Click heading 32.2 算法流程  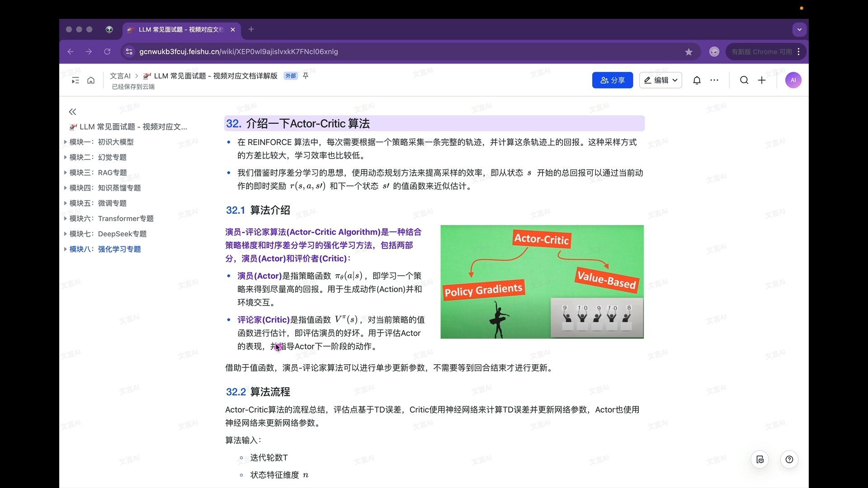click(x=258, y=392)
